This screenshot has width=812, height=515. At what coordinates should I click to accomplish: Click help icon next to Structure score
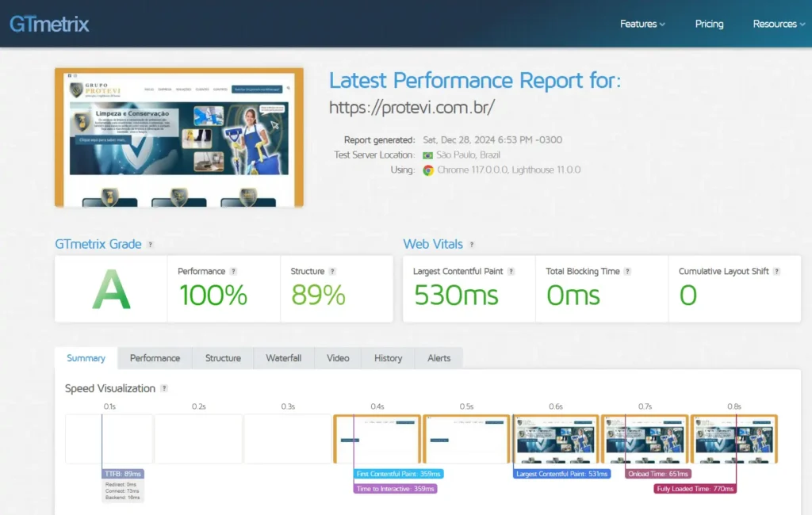(332, 272)
